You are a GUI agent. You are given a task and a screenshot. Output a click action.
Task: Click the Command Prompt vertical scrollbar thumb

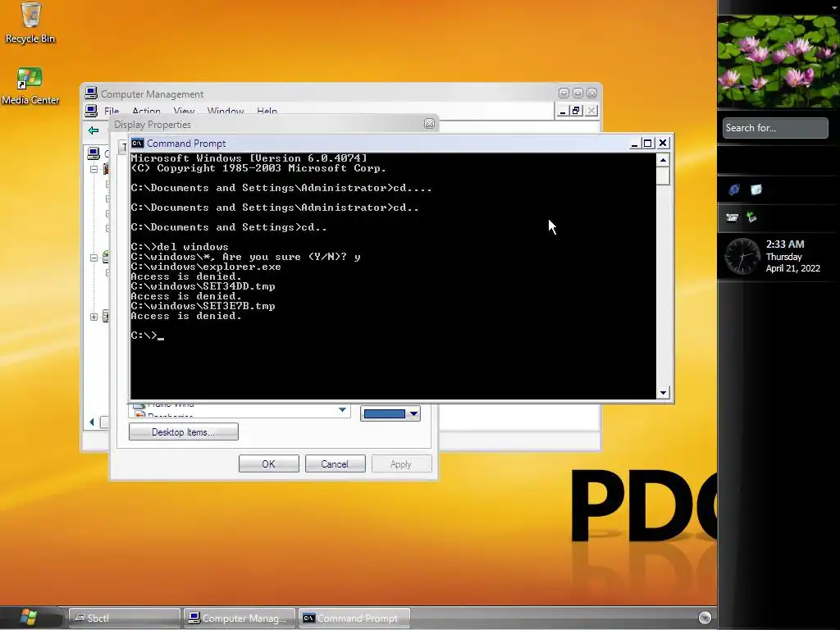(663, 176)
